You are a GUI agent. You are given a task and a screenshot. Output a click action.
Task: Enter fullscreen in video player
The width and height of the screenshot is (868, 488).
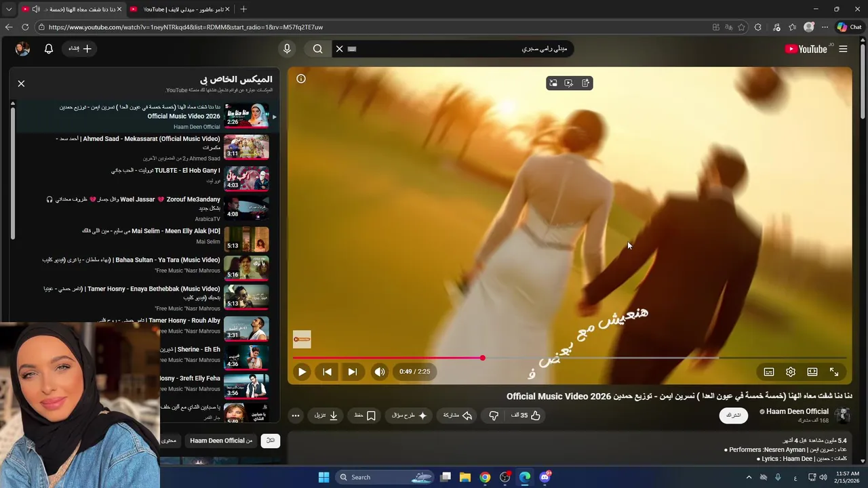834,371
